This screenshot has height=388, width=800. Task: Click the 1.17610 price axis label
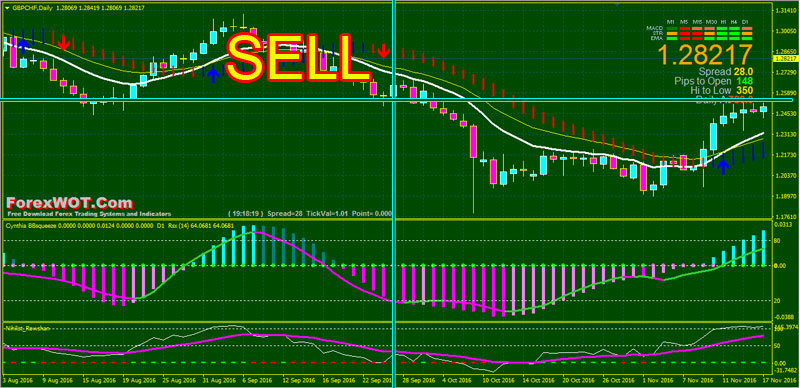tap(786, 217)
